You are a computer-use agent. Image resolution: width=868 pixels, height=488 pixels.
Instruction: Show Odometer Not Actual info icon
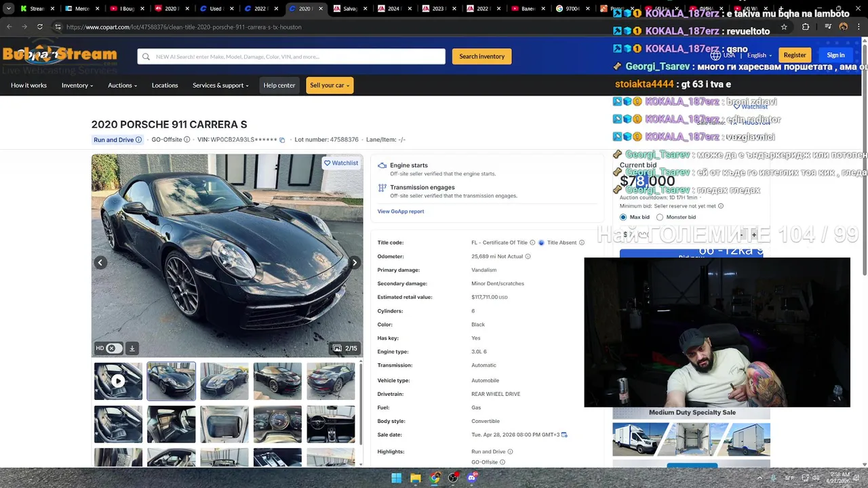pos(528,256)
